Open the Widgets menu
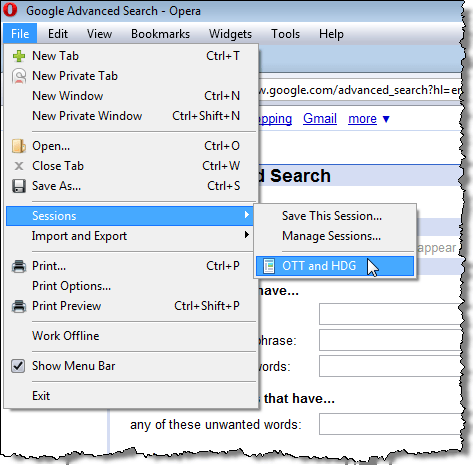473x465 pixels. 230,34
